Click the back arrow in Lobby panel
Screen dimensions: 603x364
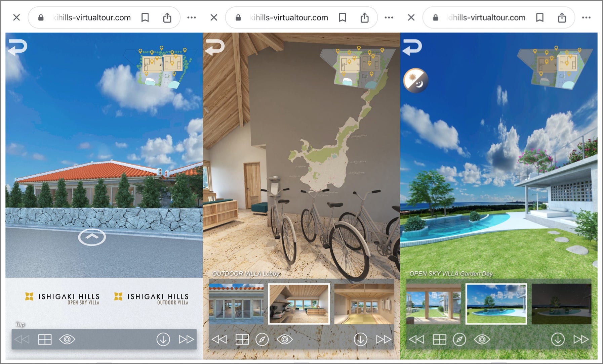click(x=215, y=47)
